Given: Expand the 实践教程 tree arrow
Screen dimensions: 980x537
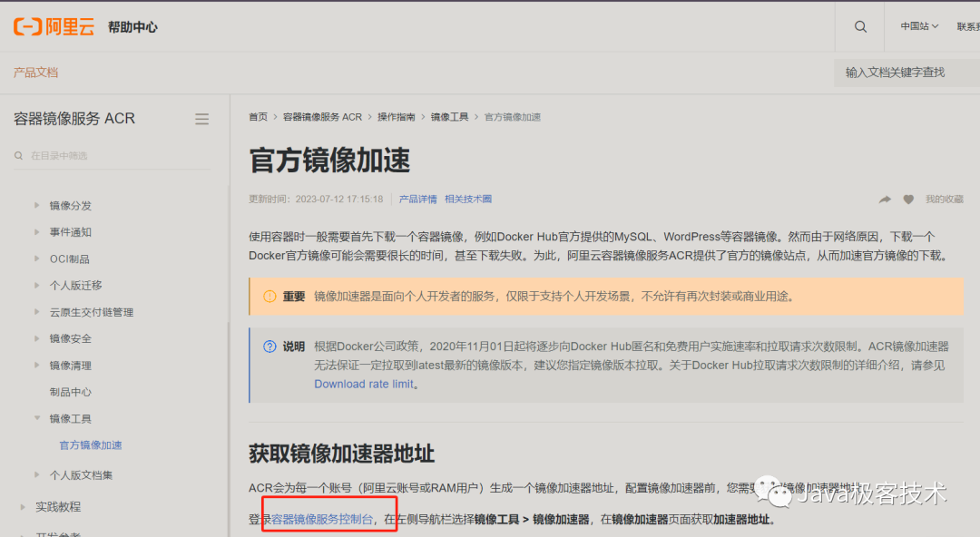Looking at the screenshot, I should [x=23, y=507].
